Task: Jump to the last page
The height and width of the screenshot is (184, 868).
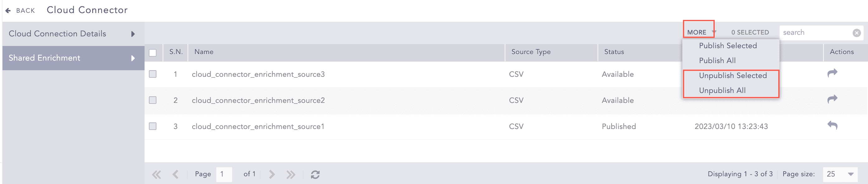Action: click(x=290, y=174)
